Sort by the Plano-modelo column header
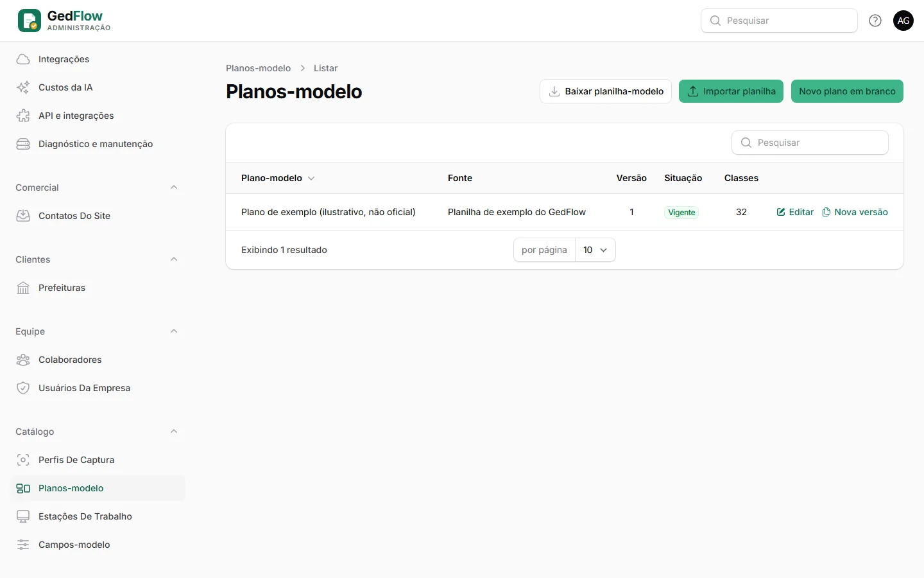The width and height of the screenshot is (924, 578). point(278,178)
